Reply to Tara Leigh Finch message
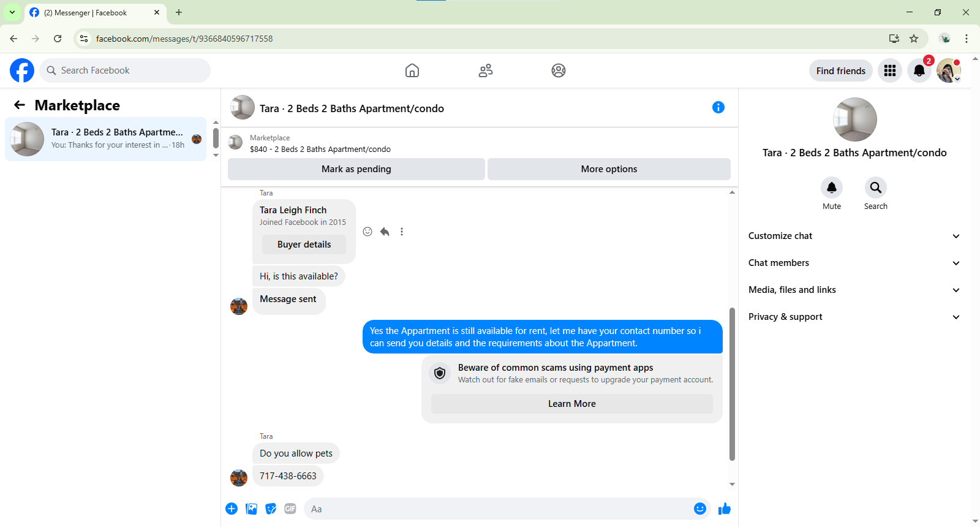 pyautogui.click(x=385, y=232)
